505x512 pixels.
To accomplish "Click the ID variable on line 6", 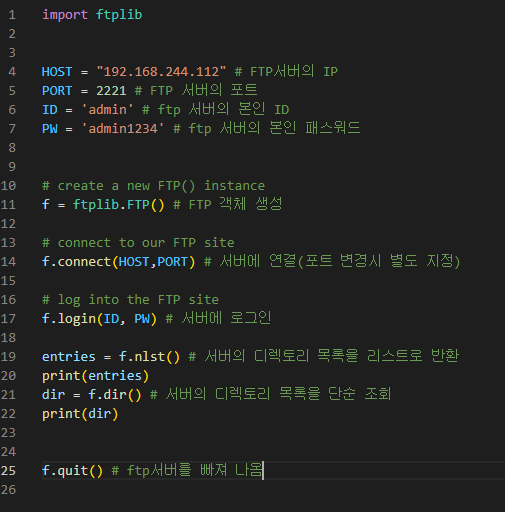I will pyautogui.click(x=50, y=110).
